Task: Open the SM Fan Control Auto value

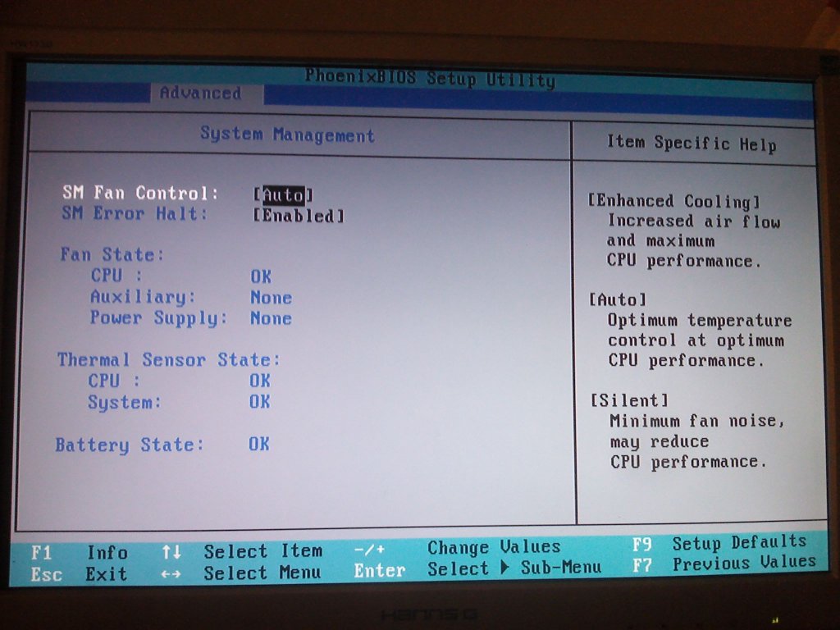Action: point(283,195)
